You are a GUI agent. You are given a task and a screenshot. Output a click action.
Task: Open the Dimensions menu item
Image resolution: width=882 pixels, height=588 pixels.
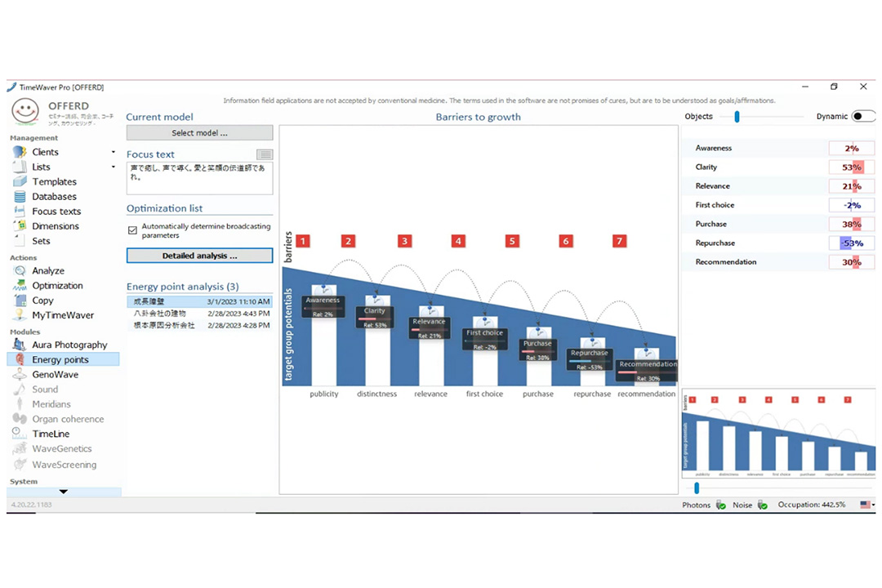[x=56, y=226]
